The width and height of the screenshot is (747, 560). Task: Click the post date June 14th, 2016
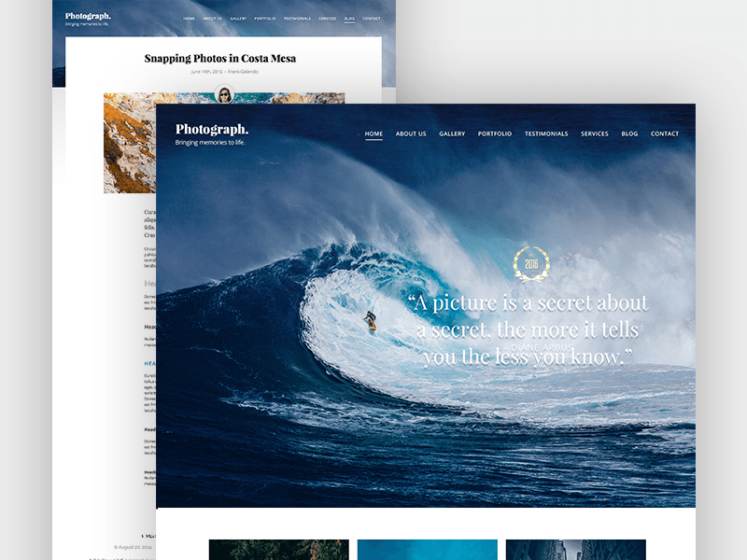point(206,72)
